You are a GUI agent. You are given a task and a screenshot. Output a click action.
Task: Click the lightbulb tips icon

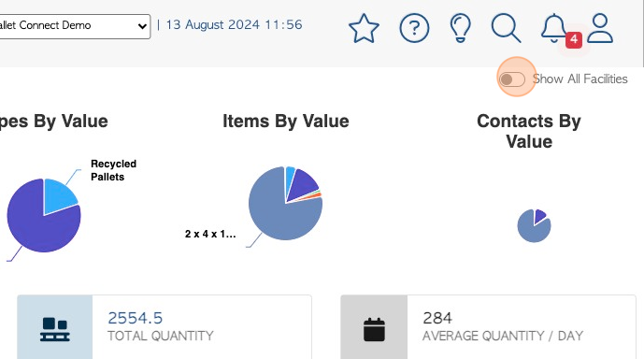coord(461,28)
